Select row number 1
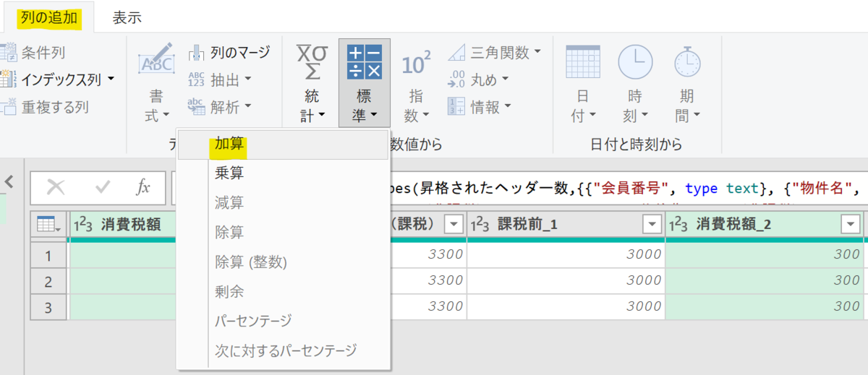The width and height of the screenshot is (868, 375). click(50, 254)
